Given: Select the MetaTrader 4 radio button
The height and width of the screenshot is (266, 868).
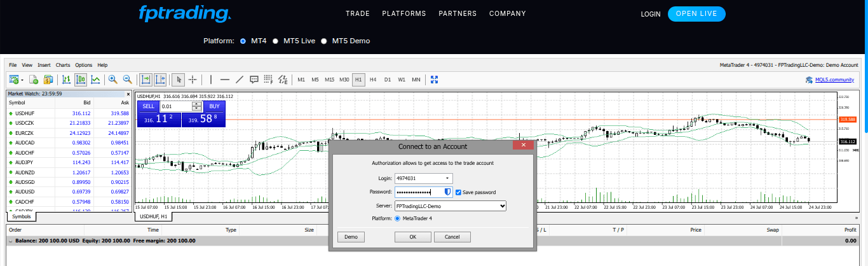Looking at the screenshot, I should tap(398, 218).
